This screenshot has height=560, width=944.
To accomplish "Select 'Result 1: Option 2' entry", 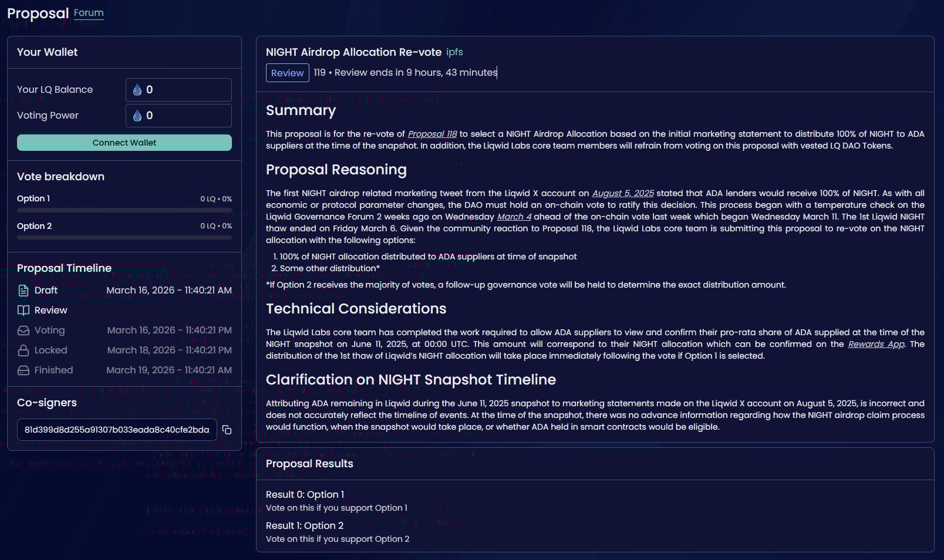I will point(305,526).
